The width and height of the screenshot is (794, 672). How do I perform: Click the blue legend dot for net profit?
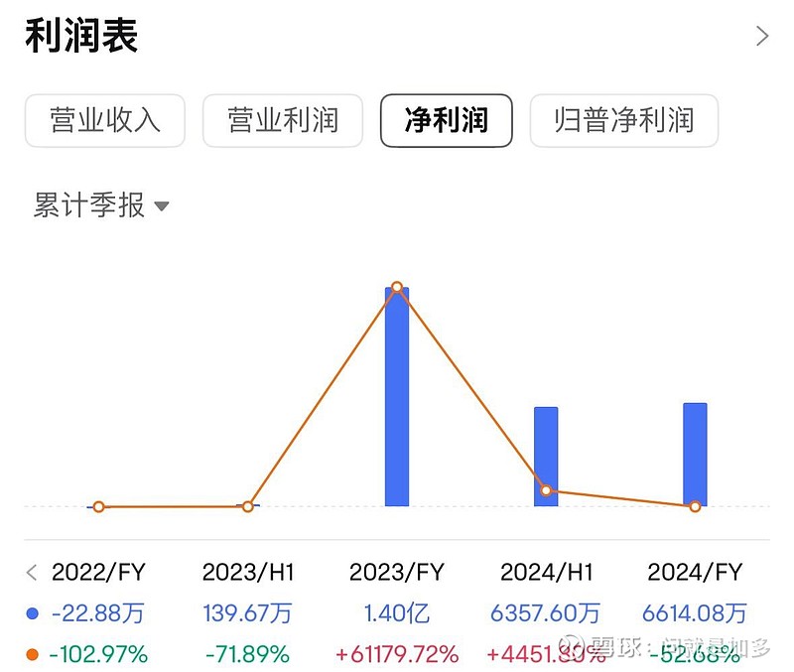pos(33,613)
